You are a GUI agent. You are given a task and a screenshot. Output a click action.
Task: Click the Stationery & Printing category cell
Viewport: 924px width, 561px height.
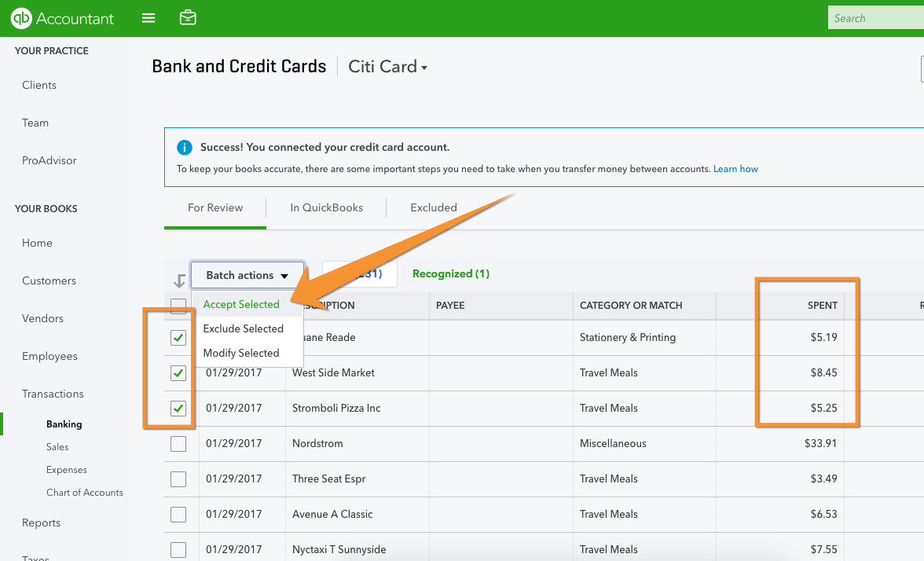(x=628, y=337)
